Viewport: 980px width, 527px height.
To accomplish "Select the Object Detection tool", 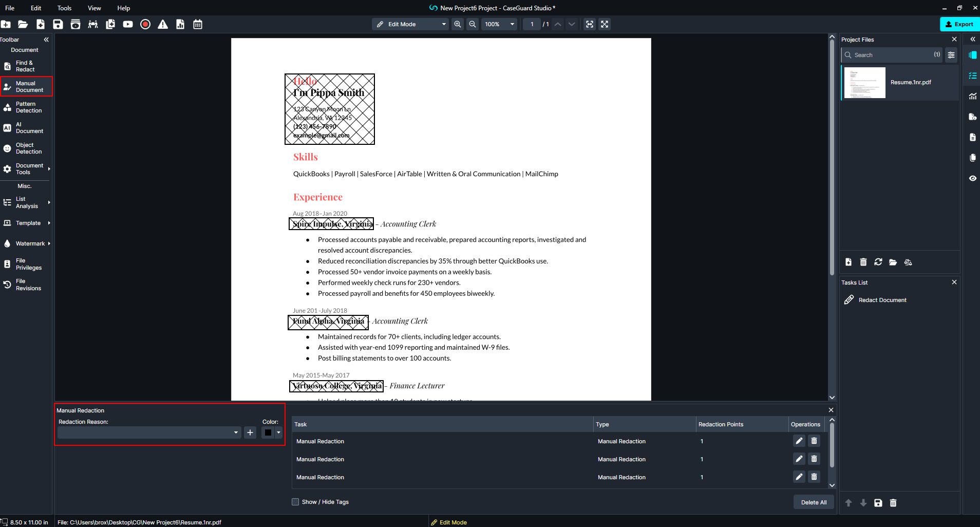I will pyautogui.click(x=26, y=148).
